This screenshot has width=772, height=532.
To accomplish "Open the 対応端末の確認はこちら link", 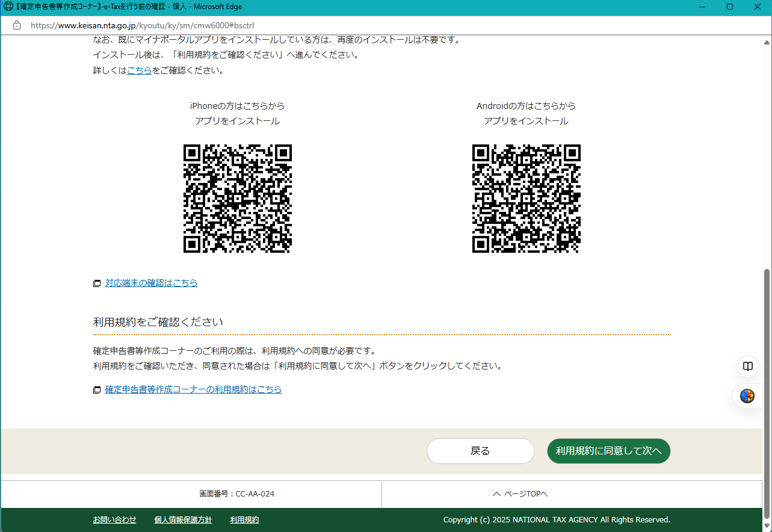I will click(151, 283).
